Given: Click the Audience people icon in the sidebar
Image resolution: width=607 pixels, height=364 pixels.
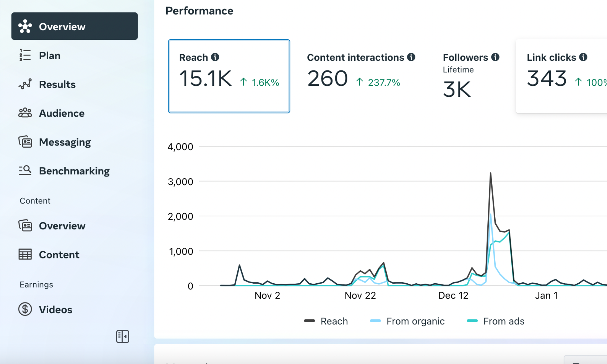Looking at the screenshot, I should tap(25, 113).
